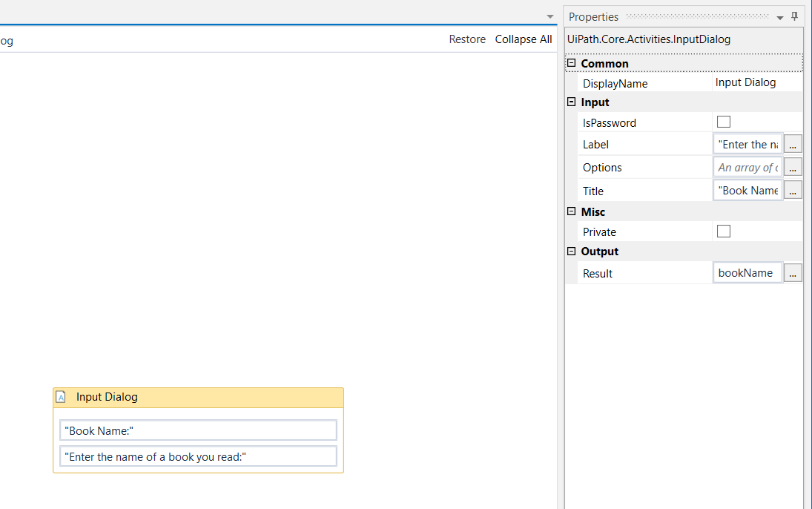Screen dimensions: 812x509
Task: Edit the "Book Name:" title field in the activity
Action: pos(198,430)
